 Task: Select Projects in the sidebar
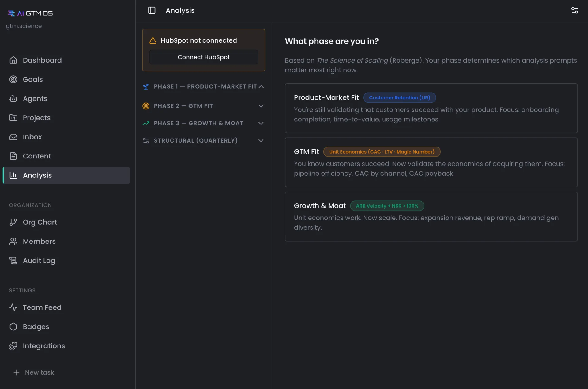(66, 118)
